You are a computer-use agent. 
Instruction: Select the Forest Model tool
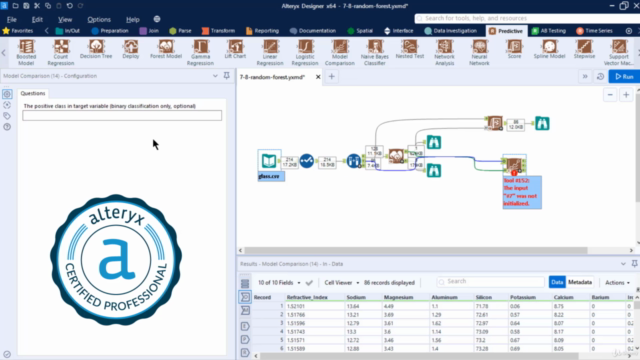pyautogui.click(x=166, y=50)
